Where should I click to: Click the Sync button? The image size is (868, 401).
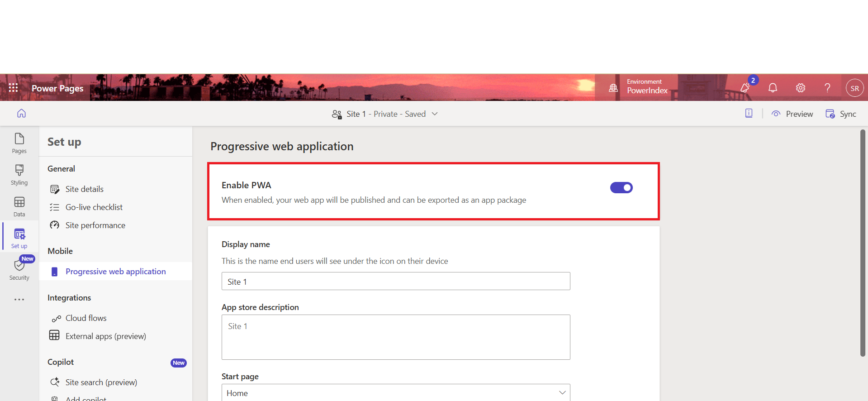tap(841, 114)
